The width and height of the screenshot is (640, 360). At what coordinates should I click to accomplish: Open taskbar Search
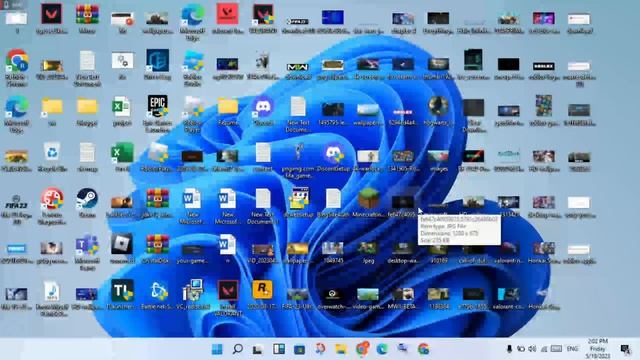(238, 349)
